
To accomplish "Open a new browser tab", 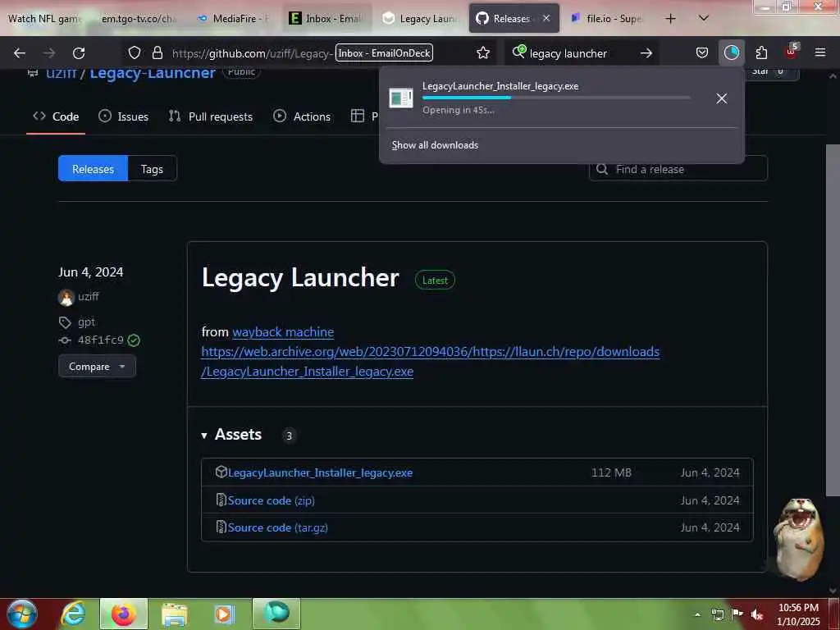I will pyautogui.click(x=670, y=19).
